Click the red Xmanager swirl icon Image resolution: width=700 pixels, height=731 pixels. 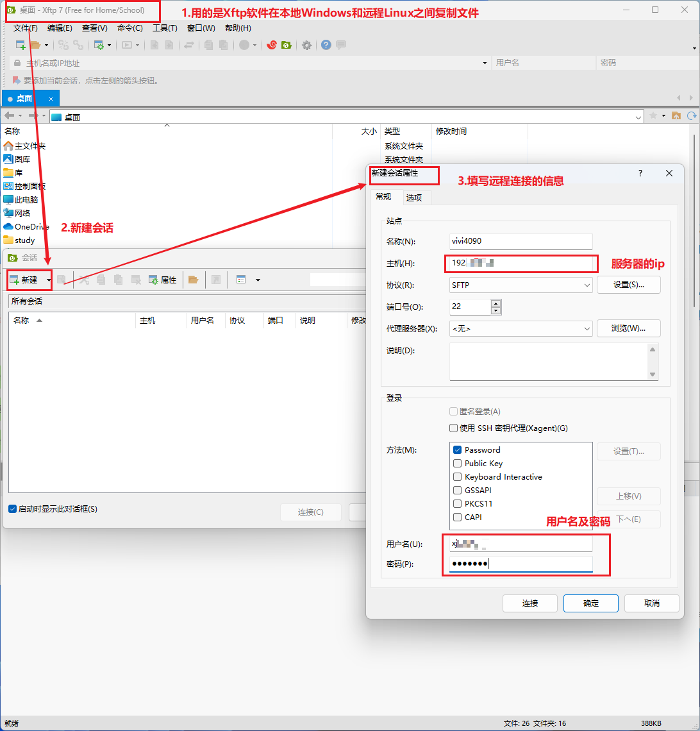point(272,46)
